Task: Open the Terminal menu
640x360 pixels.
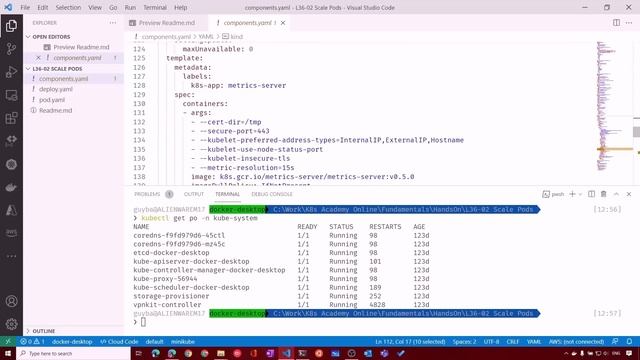Action: point(155,7)
